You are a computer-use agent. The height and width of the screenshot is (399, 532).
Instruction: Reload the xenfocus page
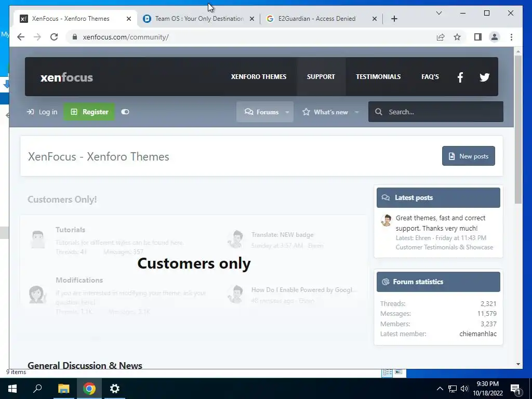tap(54, 37)
